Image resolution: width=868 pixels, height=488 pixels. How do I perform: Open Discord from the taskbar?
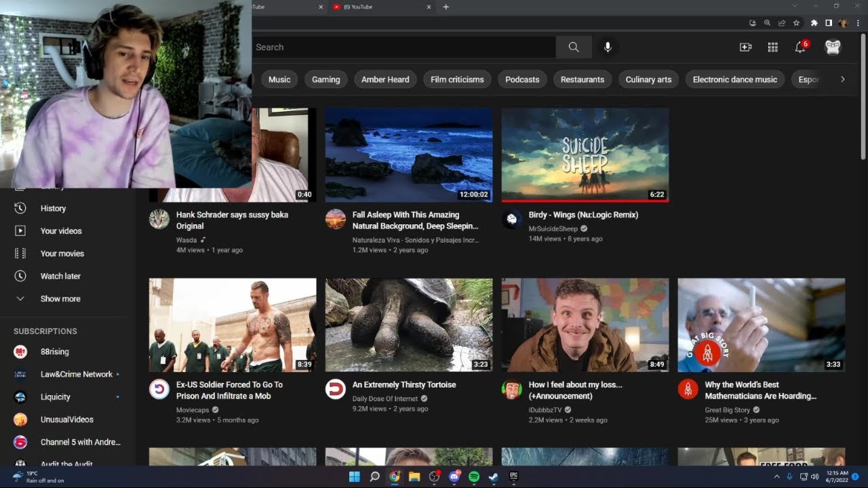point(454,476)
